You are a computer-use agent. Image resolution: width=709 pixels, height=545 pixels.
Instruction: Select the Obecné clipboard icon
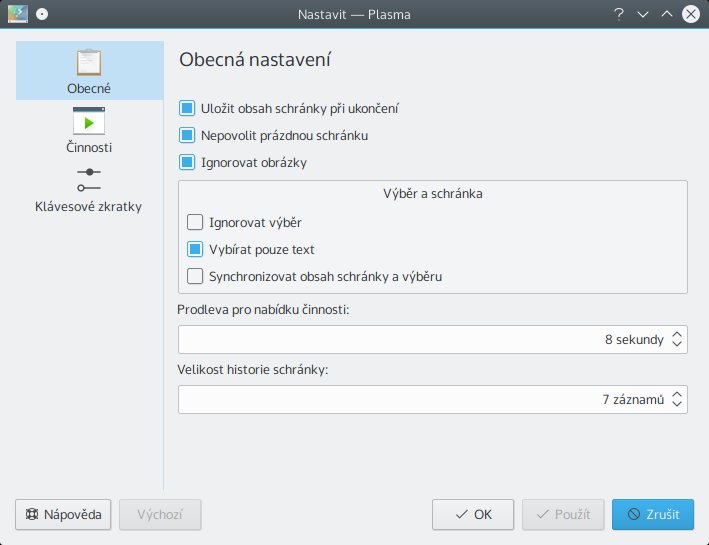pos(89,63)
